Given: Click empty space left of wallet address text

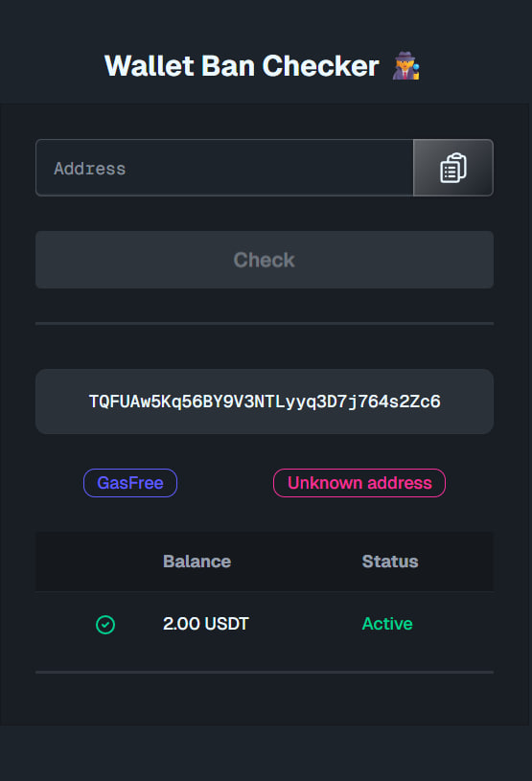Looking at the screenshot, I should (x=62, y=402).
